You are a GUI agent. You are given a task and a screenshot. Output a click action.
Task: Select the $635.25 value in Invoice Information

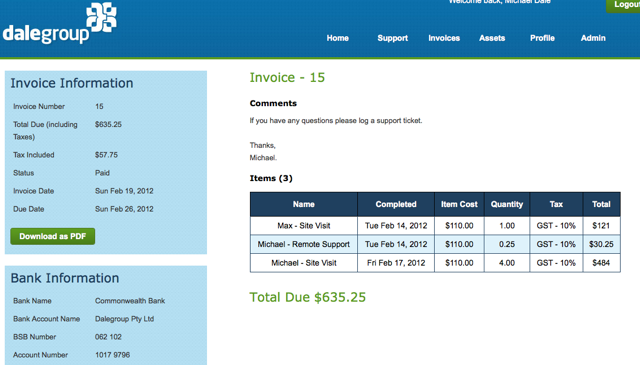point(108,125)
